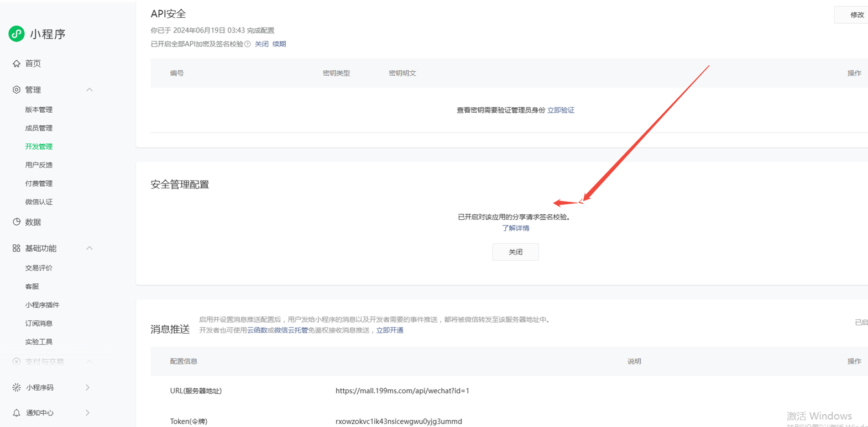Open 订阅消息 in the sidebar
Image resolution: width=868 pixels, height=427 pixels.
pyautogui.click(x=39, y=324)
